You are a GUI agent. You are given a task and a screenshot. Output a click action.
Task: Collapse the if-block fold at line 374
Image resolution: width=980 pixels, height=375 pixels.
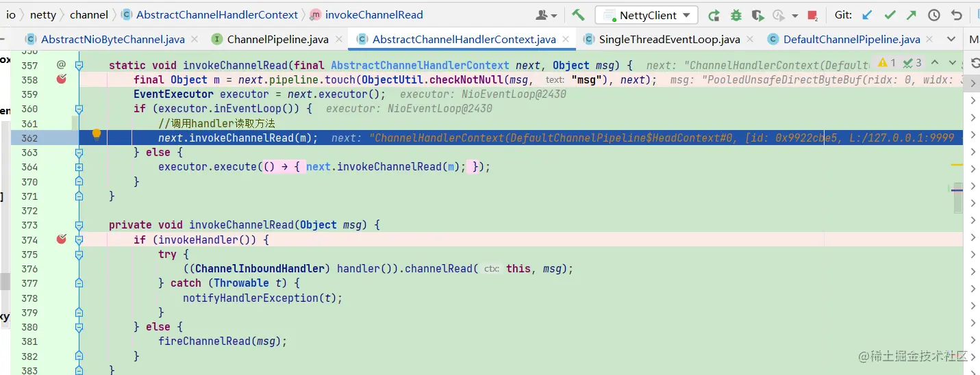(79, 240)
